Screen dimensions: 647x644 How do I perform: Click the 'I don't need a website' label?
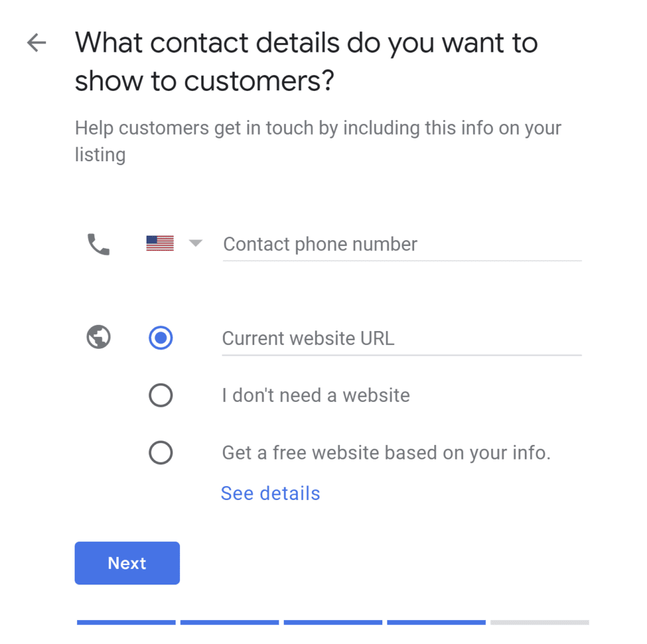316,396
